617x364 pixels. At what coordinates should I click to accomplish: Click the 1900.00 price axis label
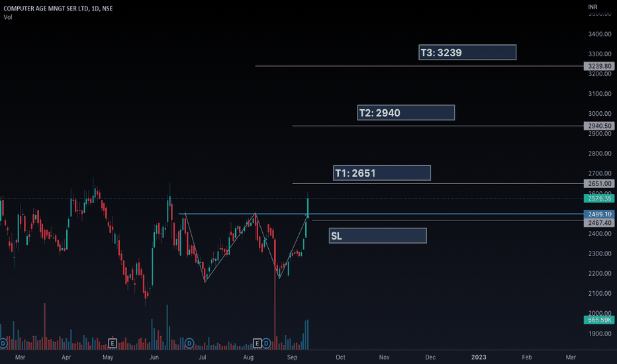click(x=600, y=334)
